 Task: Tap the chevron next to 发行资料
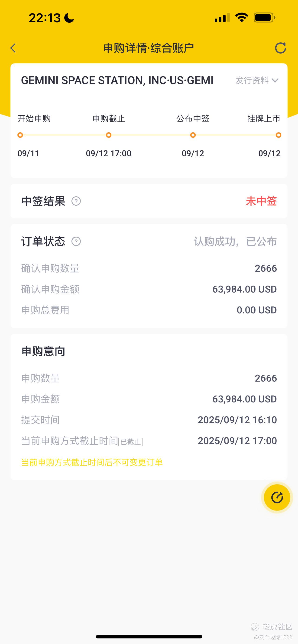click(x=275, y=80)
